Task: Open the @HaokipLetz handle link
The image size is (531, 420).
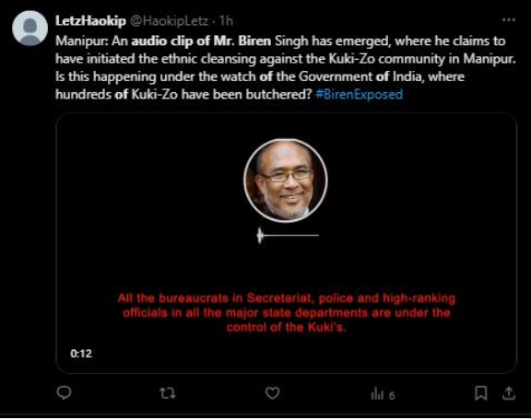Action: pyautogui.click(x=169, y=21)
